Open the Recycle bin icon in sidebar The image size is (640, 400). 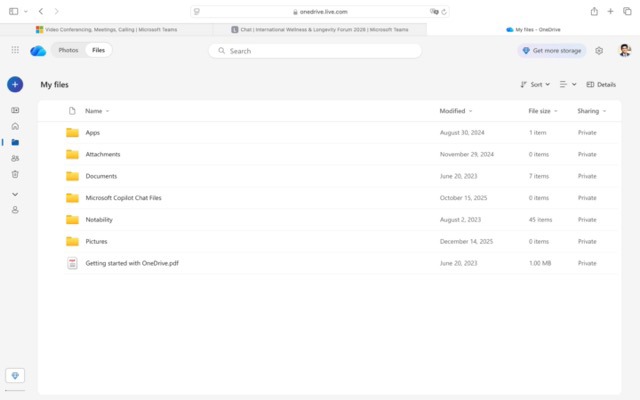click(15, 174)
